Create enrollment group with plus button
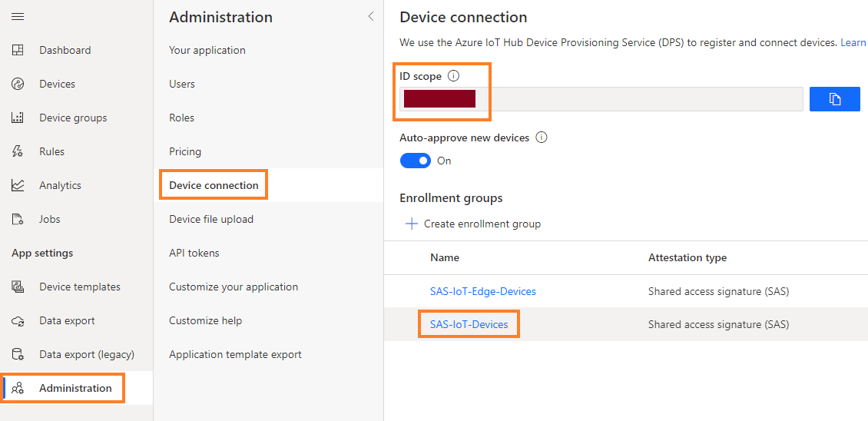The image size is (868, 421). pyautogui.click(x=411, y=224)
